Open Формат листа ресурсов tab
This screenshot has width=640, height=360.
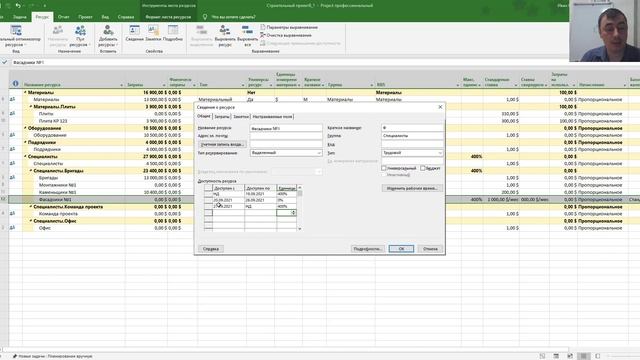click(x=168, y=17)
